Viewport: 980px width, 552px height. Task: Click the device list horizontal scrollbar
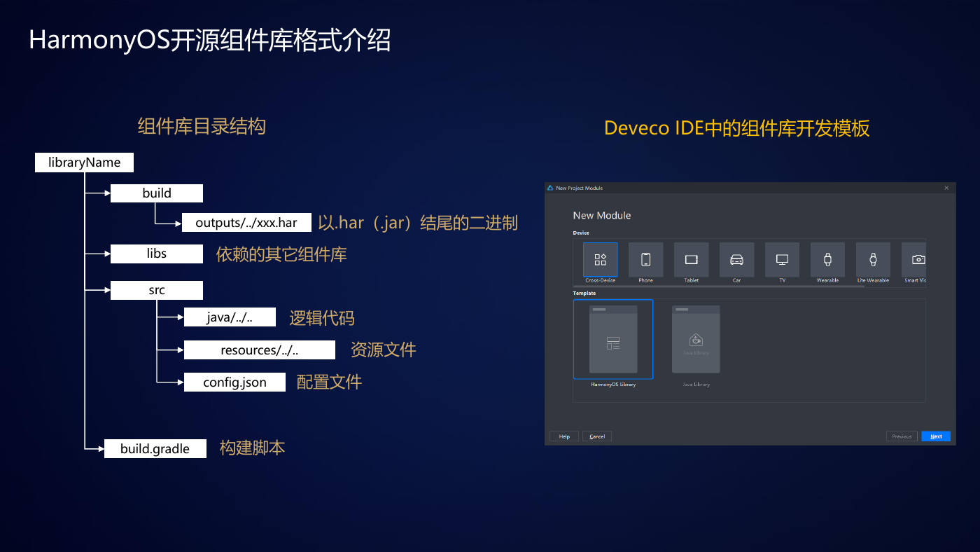click(x=720, y=286)
